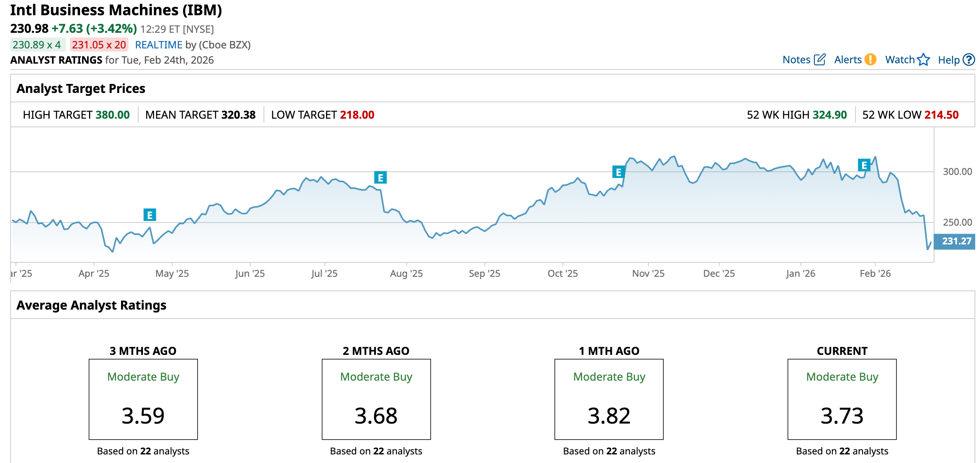
Task: Click the earnings E marker near May '25
Action: (150, 215)
